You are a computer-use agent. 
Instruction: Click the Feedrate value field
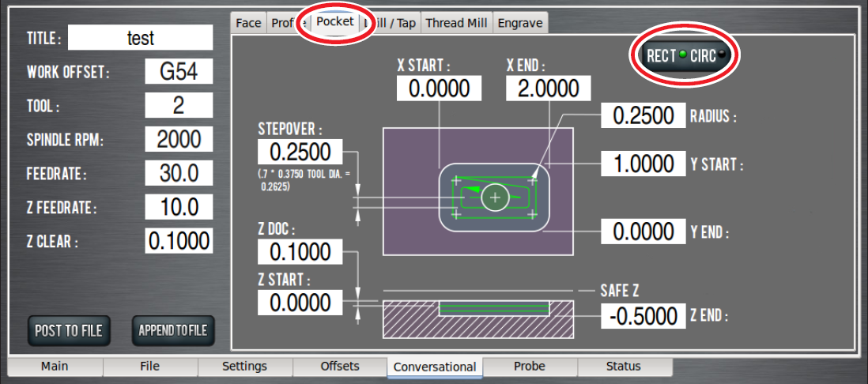point(179,174)
